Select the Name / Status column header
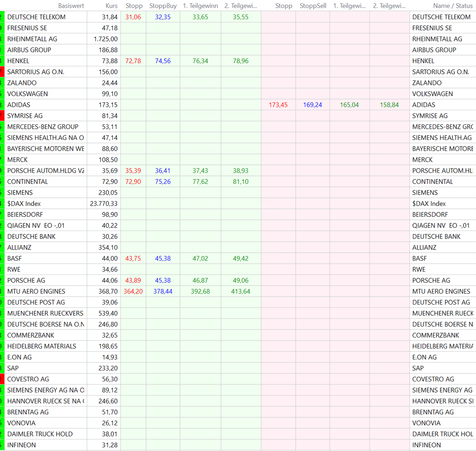476x451 pixels. click(x=452, y=6)
